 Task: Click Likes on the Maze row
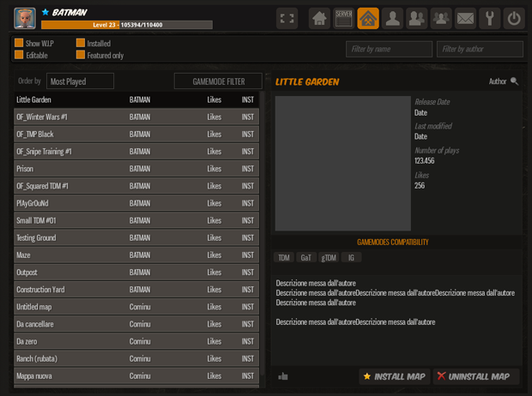[x=215, y=255]
